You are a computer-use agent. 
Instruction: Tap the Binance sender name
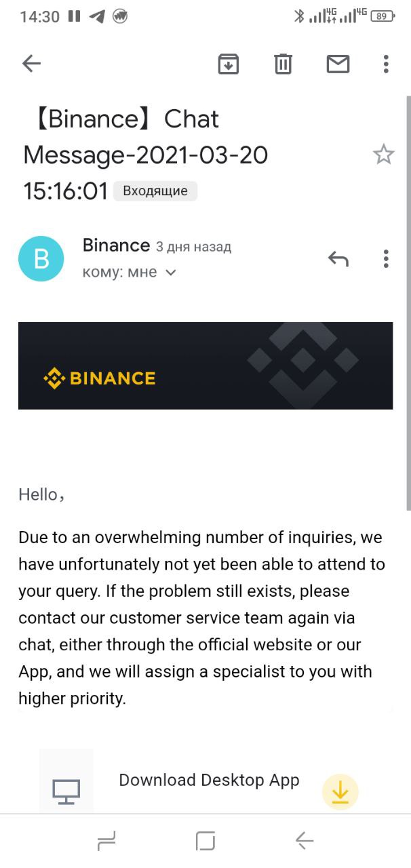click(116, 245)
